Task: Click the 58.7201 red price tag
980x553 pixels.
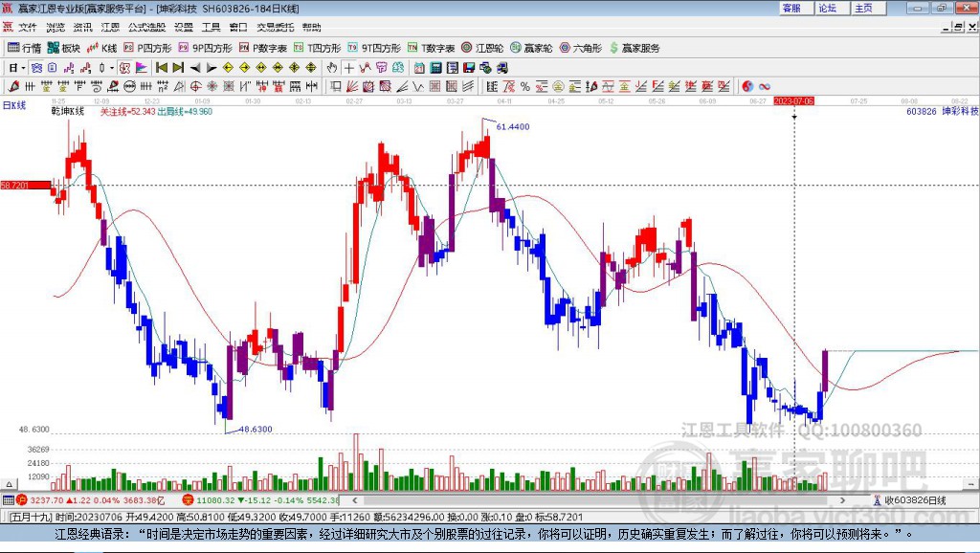Action: pyautogui.click(x=26, y=186)
